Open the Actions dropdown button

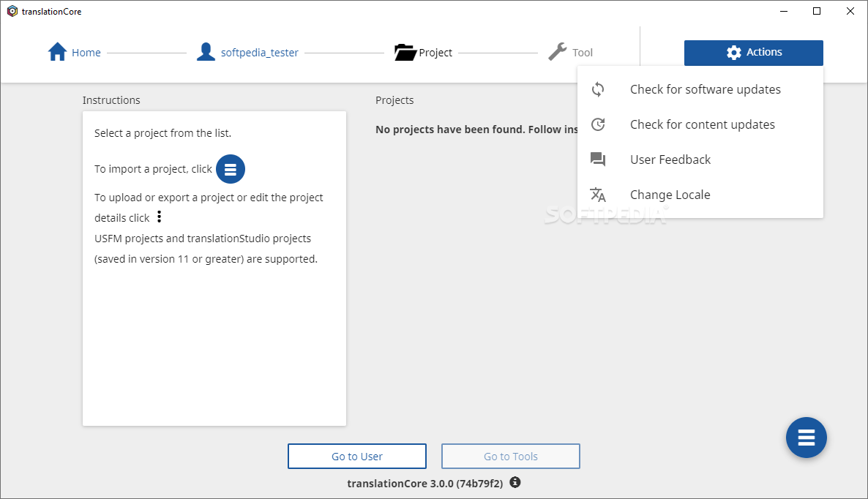[753, 53]
